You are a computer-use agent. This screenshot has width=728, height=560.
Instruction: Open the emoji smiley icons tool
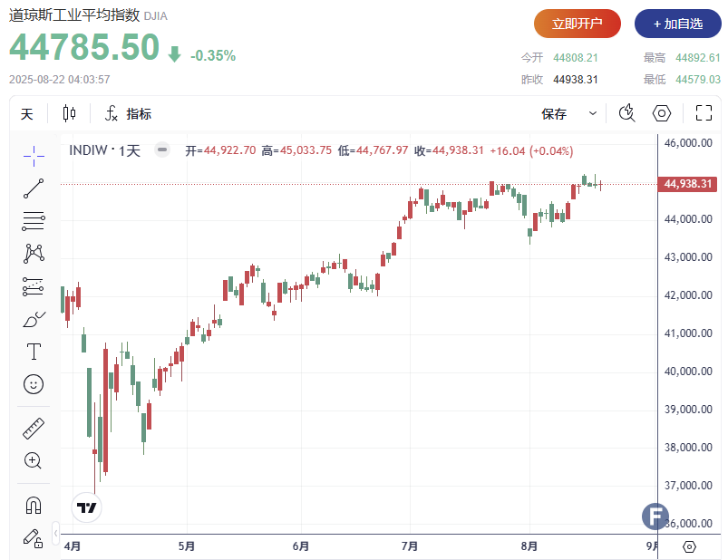(x=34, y=384)
